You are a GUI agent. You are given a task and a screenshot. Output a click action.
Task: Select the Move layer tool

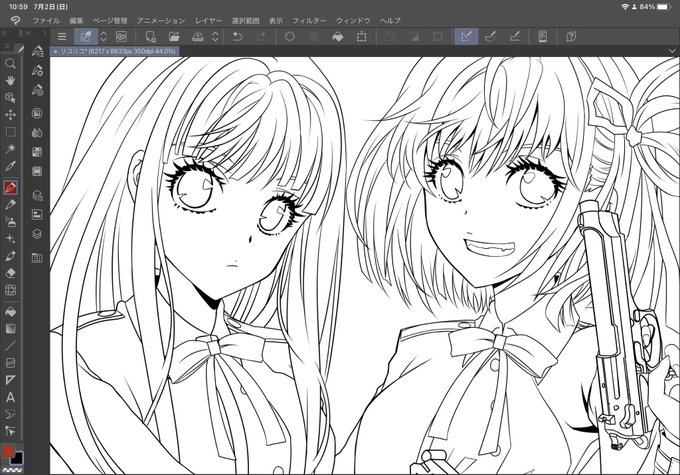pos(10,115)
